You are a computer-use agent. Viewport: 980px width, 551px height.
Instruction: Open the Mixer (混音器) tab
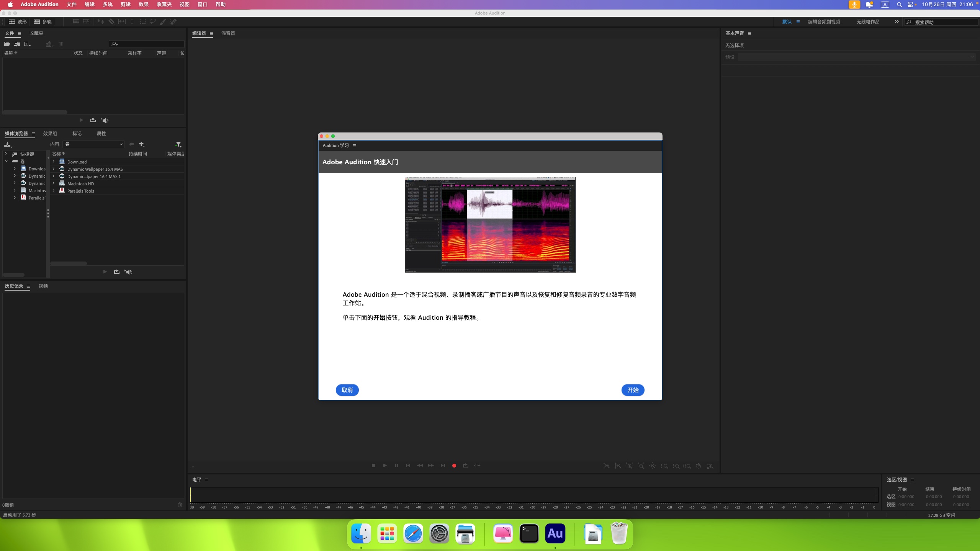point(228,33)
